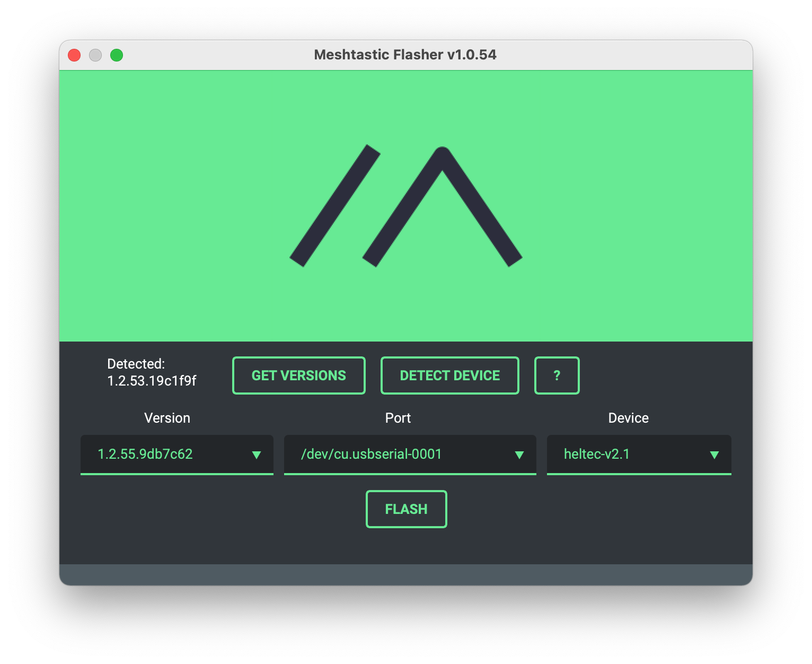Screen dimensions: 812x664
Task: Click the green dropdown arrow on Version selector
Action: (x=258, y=455)
